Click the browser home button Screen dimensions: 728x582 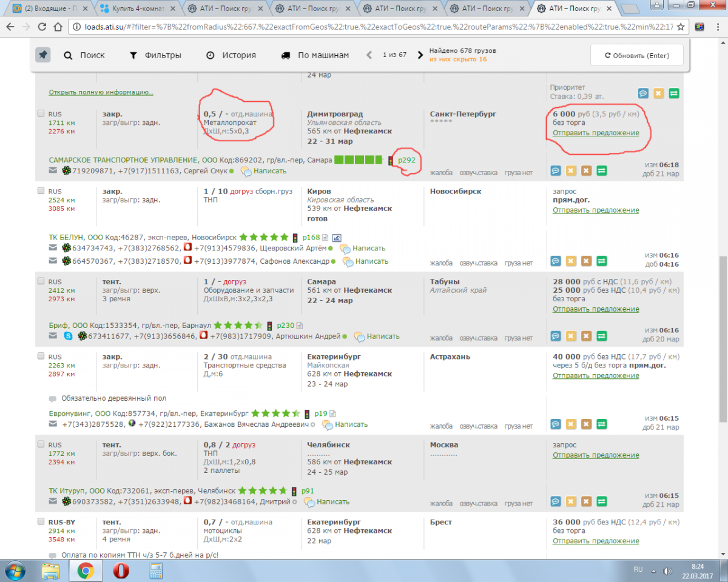(x=58, y=27)
